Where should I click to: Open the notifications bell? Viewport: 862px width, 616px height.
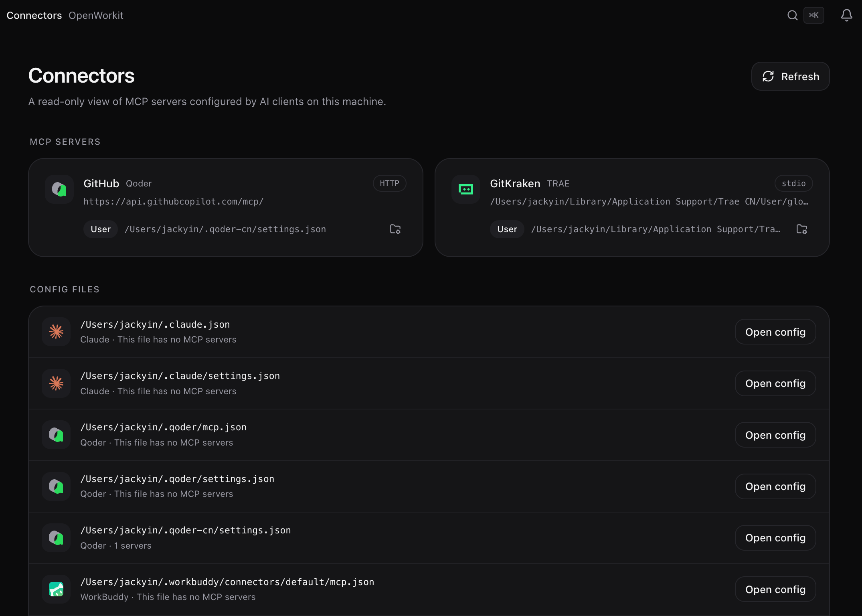[x=846, y=15]
